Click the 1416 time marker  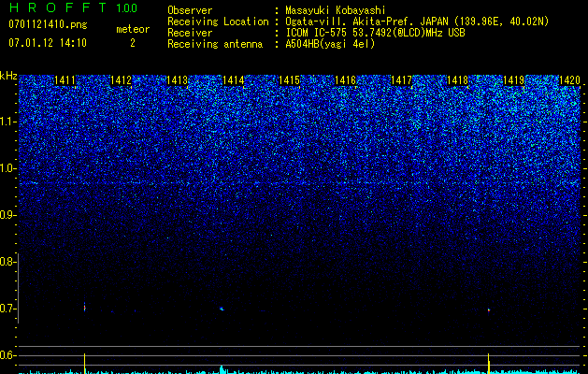[x=345, y=80]
